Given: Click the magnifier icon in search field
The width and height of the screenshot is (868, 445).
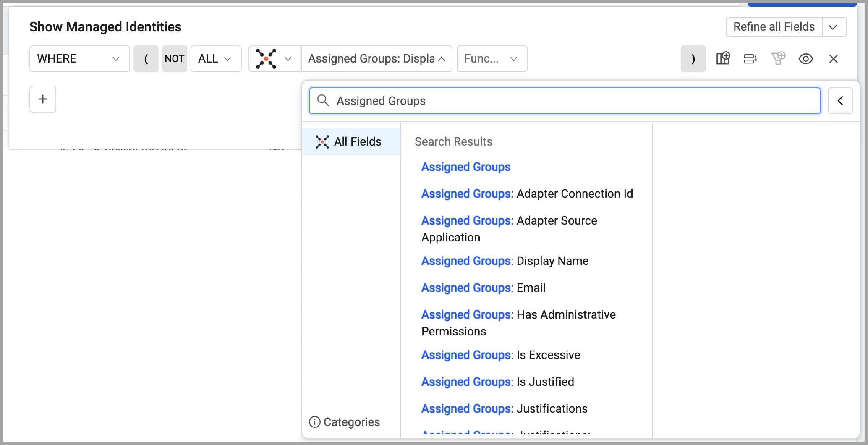Looking at the screenshot, I should (323, 100).
